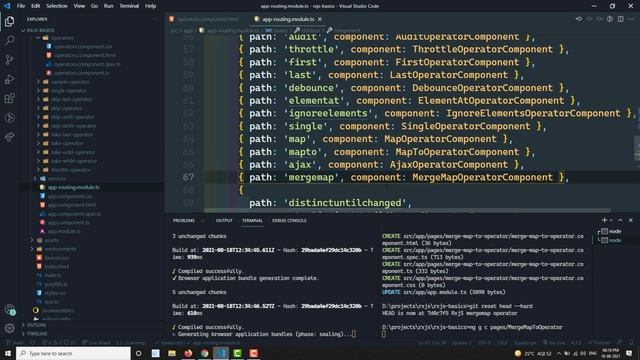Open app.module.ts in explorer
640x360 pixels.
(64, 231)
